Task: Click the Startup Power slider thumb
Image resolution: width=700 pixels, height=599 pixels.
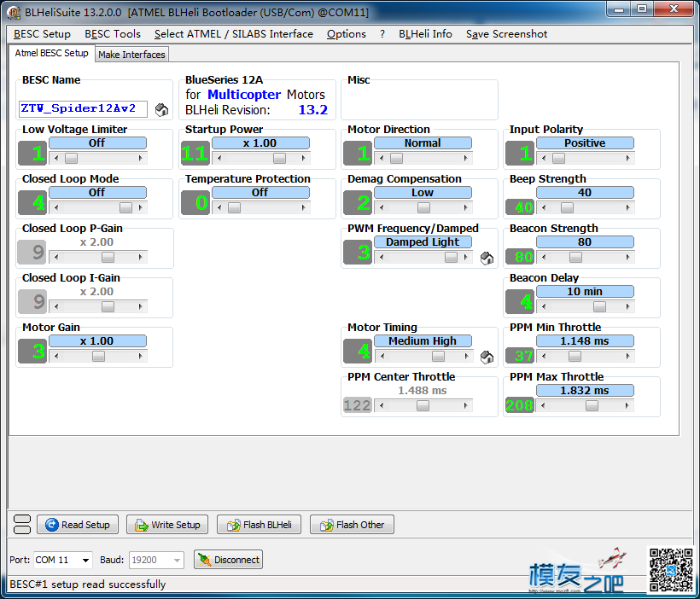Action: pos(279,158)
